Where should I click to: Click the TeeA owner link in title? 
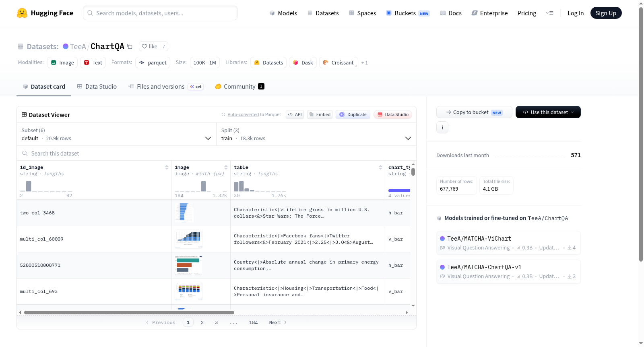click(78, 46)
